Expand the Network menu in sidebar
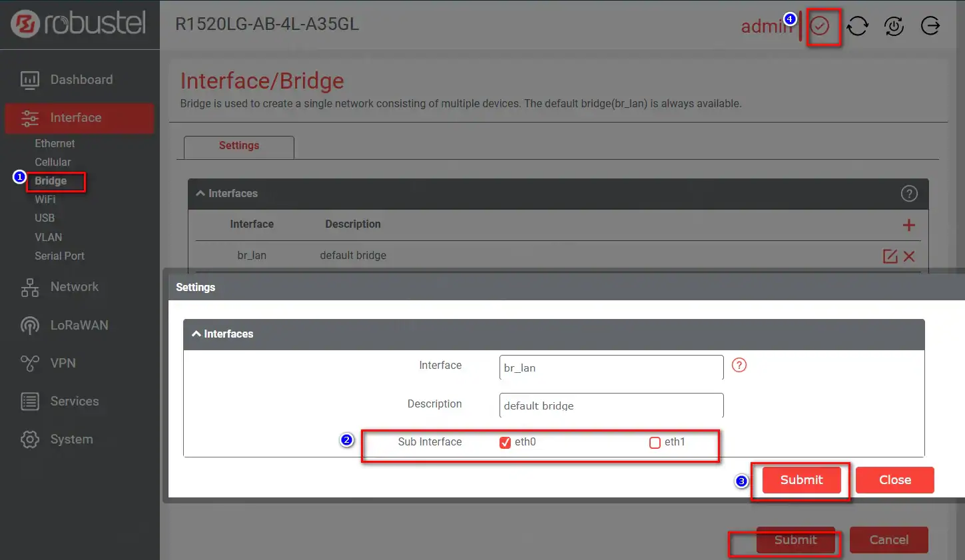Image resolution: width=965 pixels, height=560 pixels. tap(74, 287)
